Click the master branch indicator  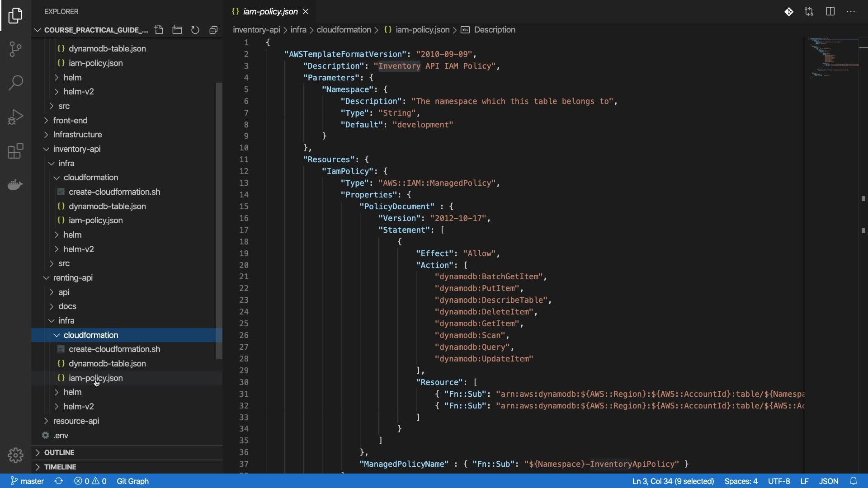click(27, 481)
